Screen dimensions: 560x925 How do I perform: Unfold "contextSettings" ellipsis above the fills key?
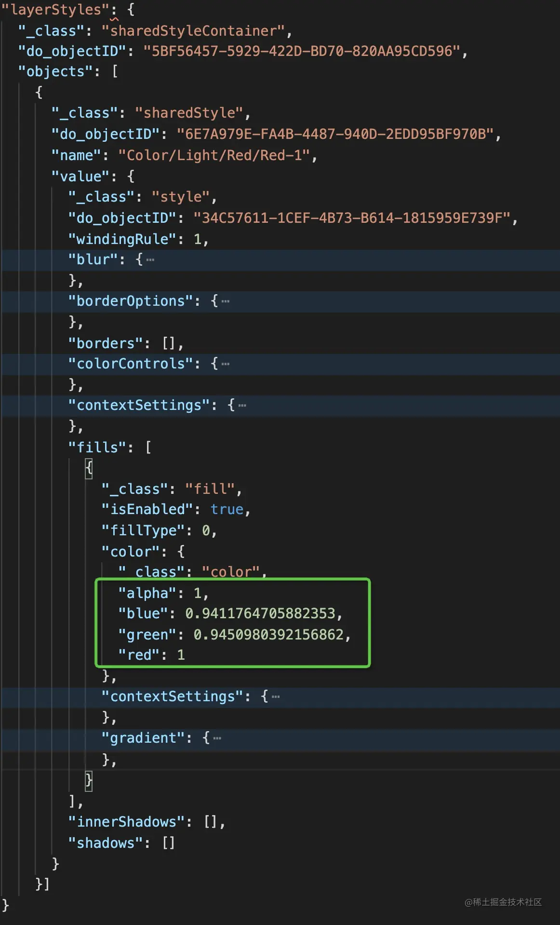tap(242, 406)
